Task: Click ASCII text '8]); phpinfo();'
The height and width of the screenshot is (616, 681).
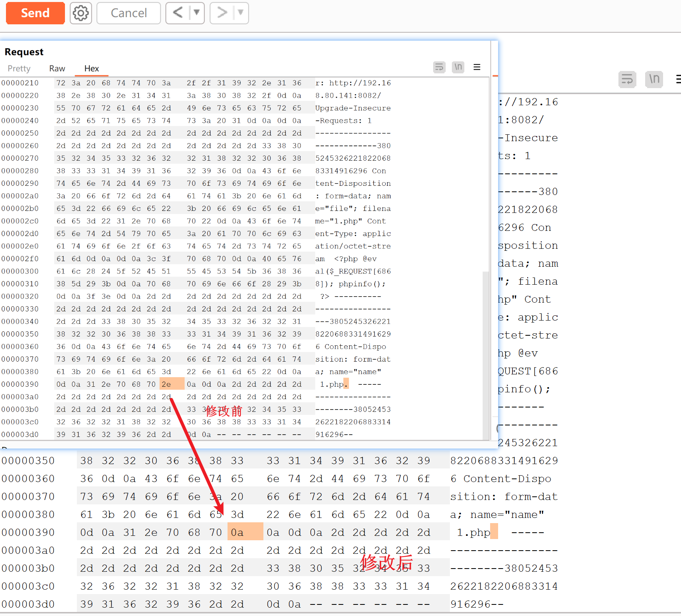Action: 351,284
